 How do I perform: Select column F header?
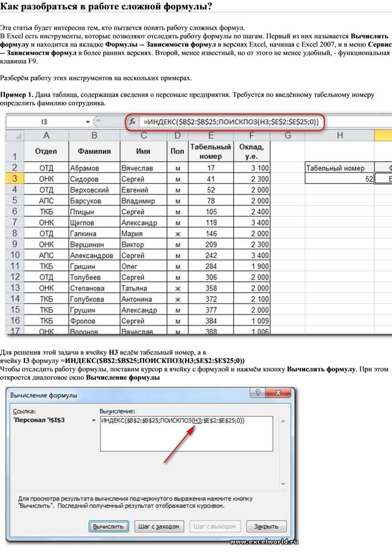point(252,136)
